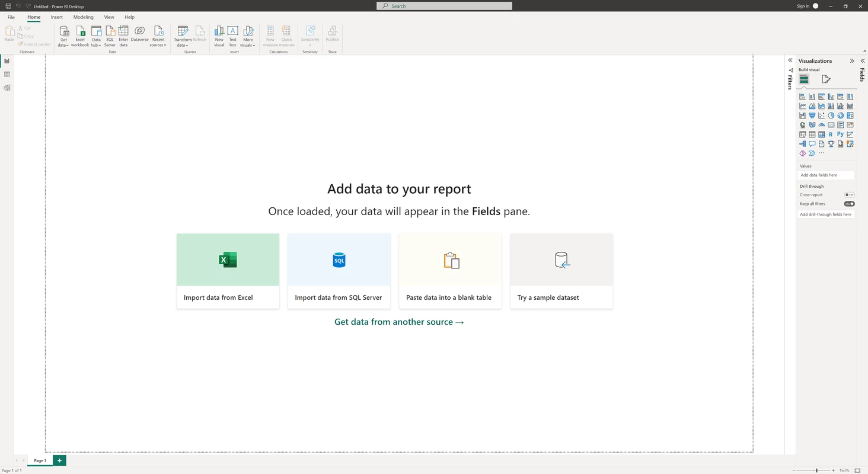Select the scatter chart visualization
This screenshot has height=474, width=868.
click(821, 116)
